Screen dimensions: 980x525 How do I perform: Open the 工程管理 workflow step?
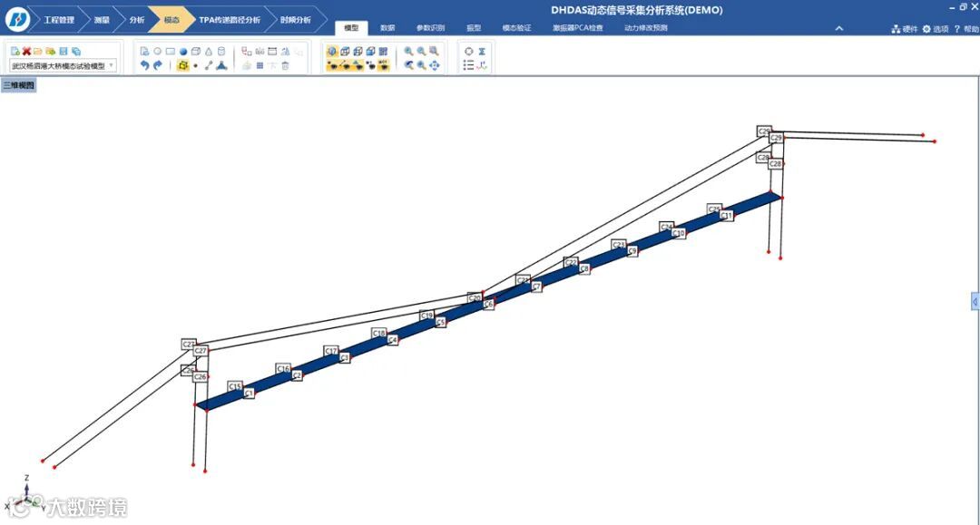click(58, 20)
